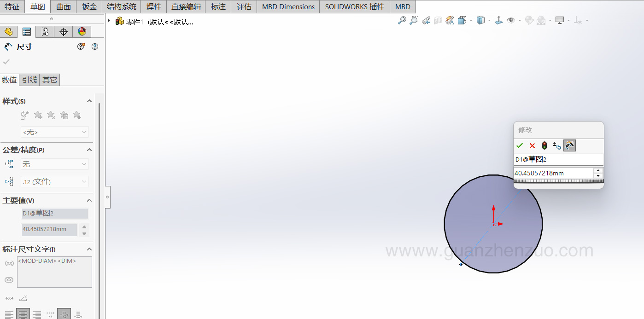Switch to the 特征 ribbon tab
The height and width of the screenshot is (319, 644).
pos(12,6)
